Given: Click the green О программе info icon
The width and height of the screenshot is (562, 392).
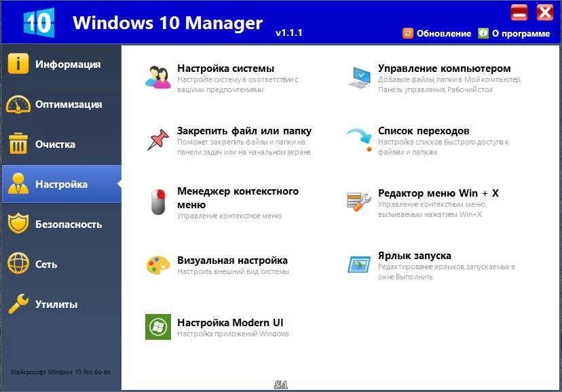Looking at the screenshot, I should (x=483, y=33).
